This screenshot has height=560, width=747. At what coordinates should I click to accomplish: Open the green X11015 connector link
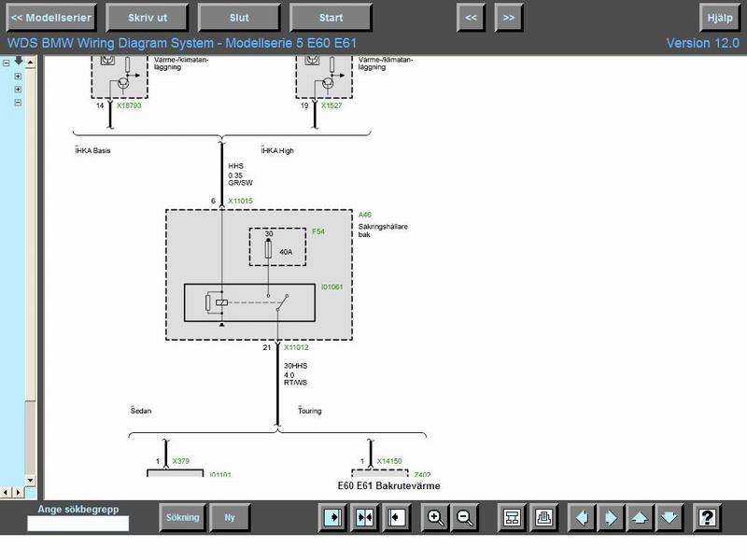240,201
